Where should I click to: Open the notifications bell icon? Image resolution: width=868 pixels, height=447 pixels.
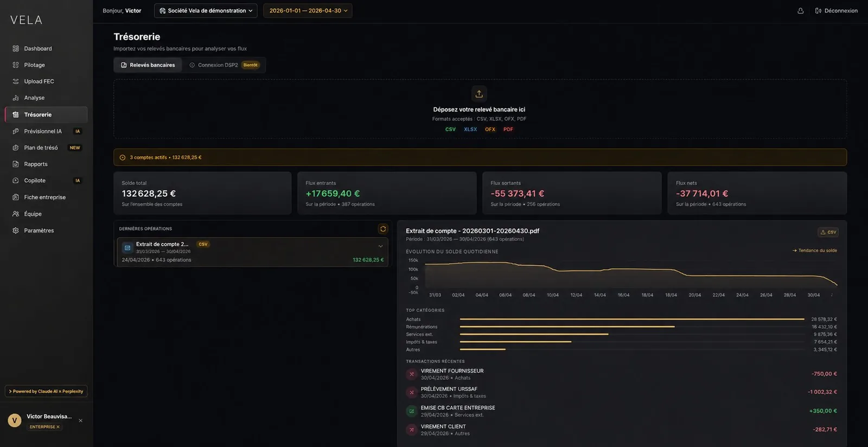800,11
